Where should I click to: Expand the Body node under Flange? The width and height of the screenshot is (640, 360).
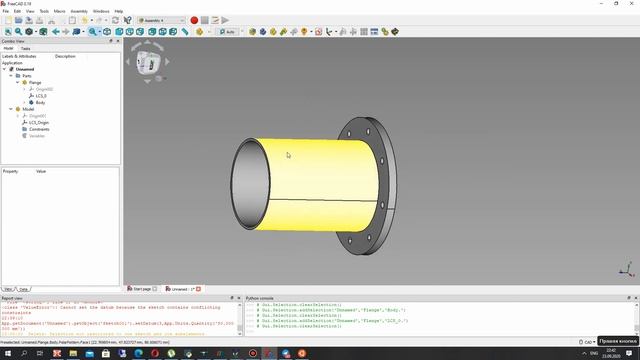(24, 102)
